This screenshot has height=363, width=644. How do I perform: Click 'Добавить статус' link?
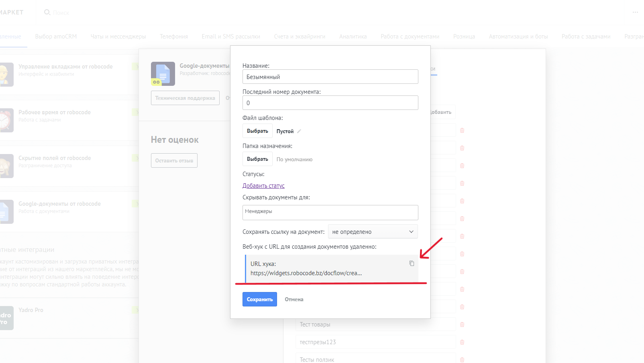coord(263,186)
